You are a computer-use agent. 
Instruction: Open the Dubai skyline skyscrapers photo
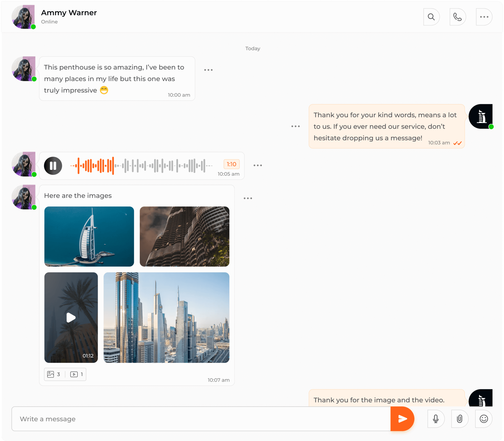point(166,318)
